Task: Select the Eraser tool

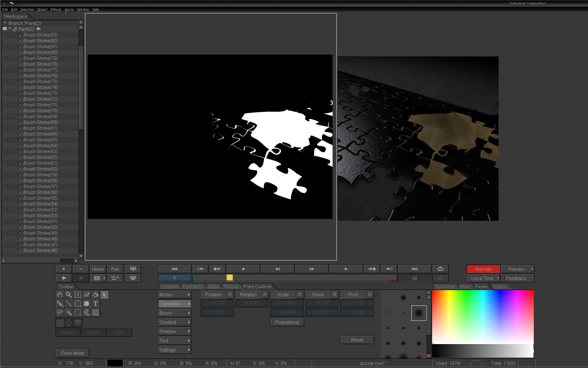Action: click(x=87, y=295)
